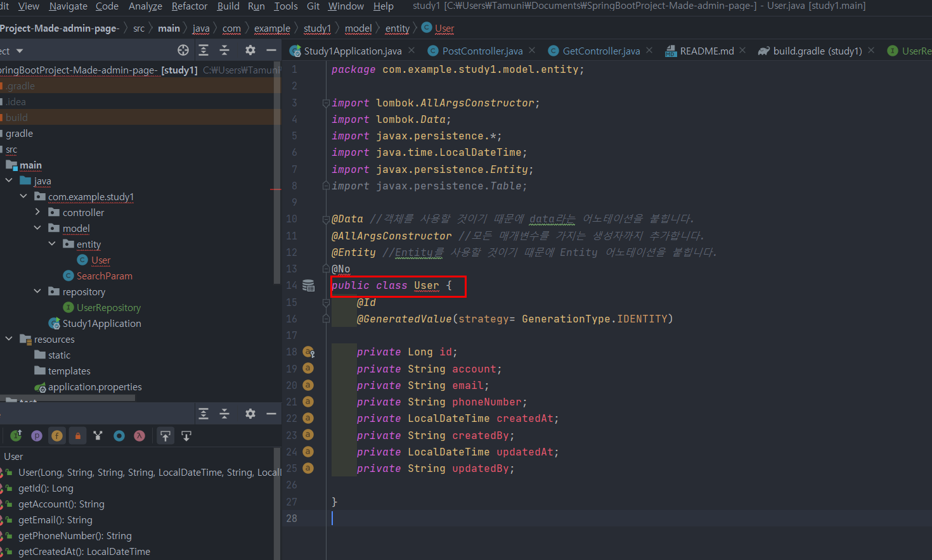Screen dimensions: 932x560
Task: Toggle Show Non-Public lock filter
Action: [x=78, y=436]
